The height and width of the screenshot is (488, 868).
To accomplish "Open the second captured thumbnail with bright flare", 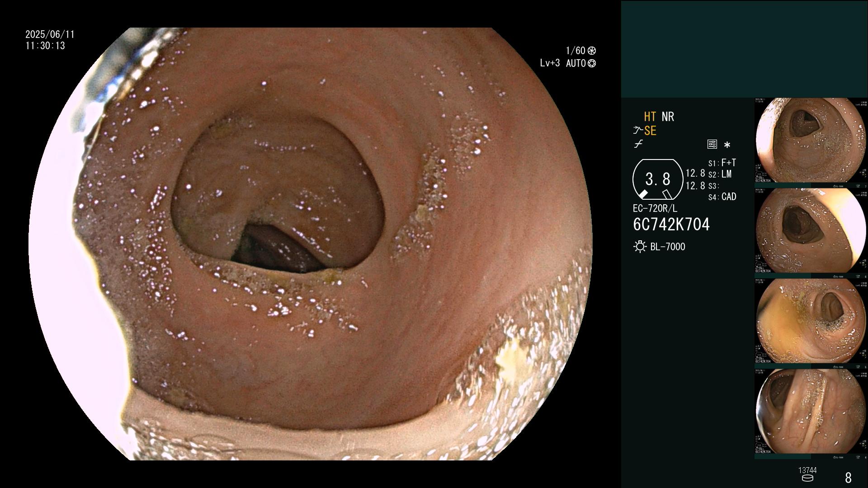I will point(811,231).
